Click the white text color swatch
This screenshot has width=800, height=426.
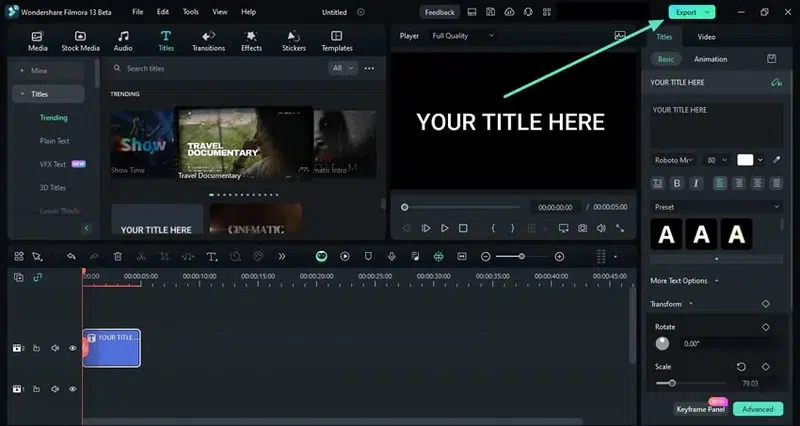[x=746, y=160]
